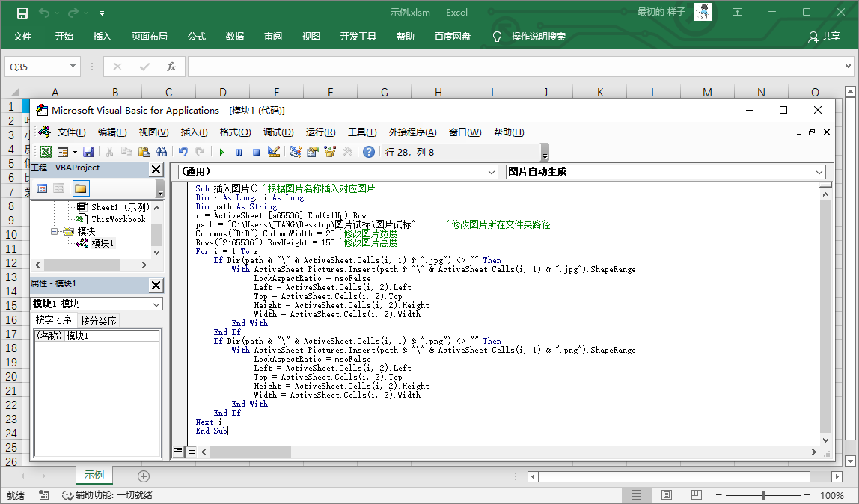Viewport: 859px width, 504px height.
Task: Click the Copy icon in VBA toolbar
Action: [126, 152]
